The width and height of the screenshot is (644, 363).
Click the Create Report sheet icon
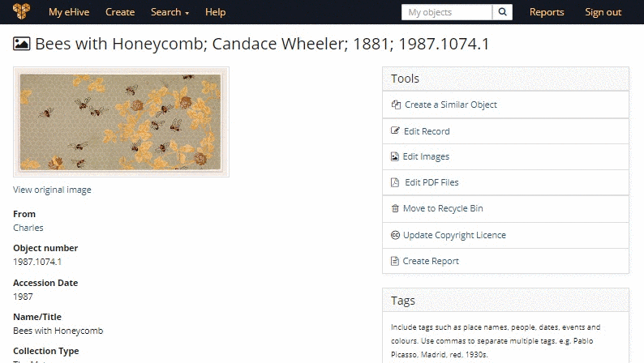click(395, 261)
